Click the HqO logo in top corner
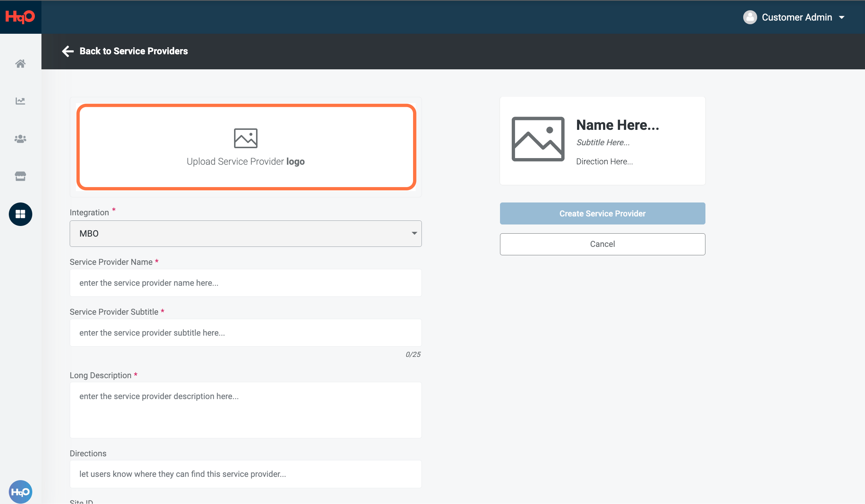 click(x=20, y=17)
